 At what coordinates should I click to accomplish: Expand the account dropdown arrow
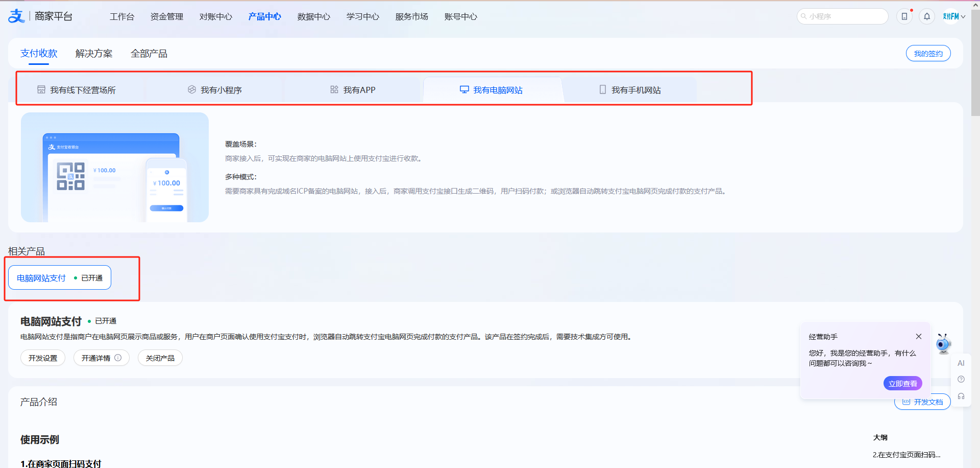(x=963, y=16)
